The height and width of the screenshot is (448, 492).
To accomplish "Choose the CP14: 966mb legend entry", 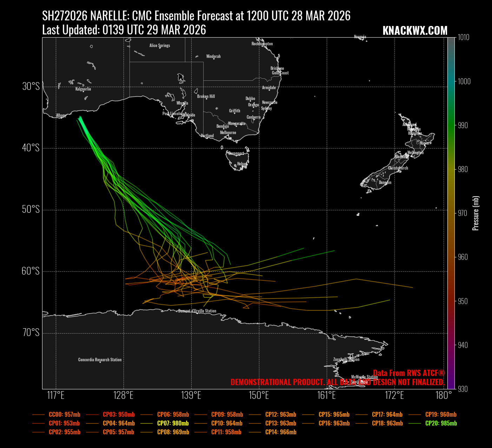I will click(280, 432).
